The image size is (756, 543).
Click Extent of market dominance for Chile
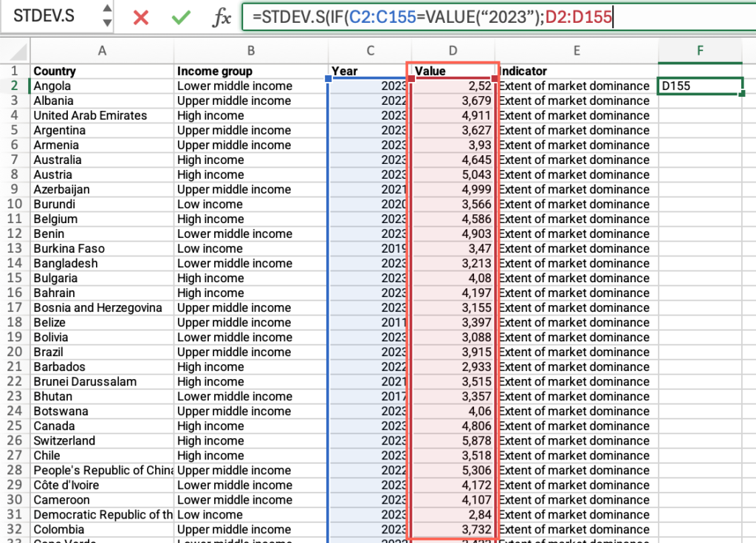577,456
